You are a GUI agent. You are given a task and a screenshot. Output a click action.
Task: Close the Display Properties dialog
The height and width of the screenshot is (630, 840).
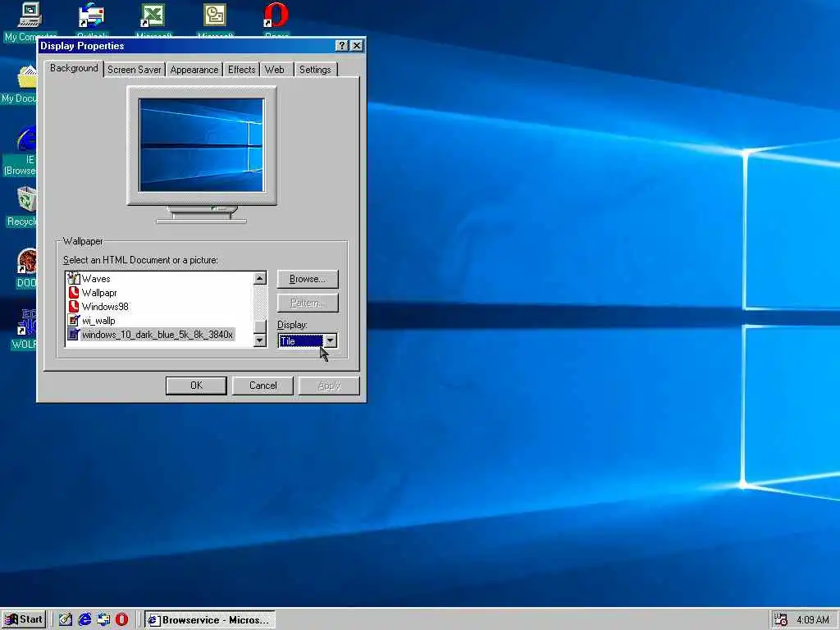point(356,46)
